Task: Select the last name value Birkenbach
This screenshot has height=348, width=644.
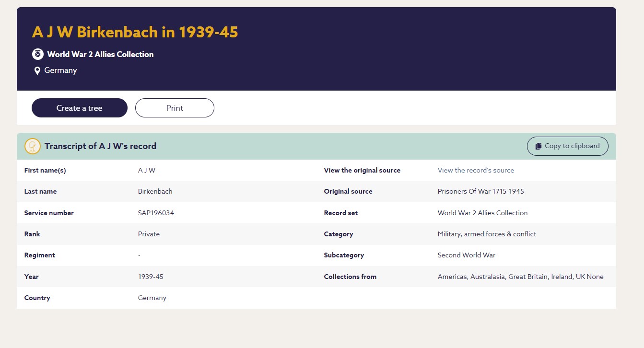Action: pos(155,191)
